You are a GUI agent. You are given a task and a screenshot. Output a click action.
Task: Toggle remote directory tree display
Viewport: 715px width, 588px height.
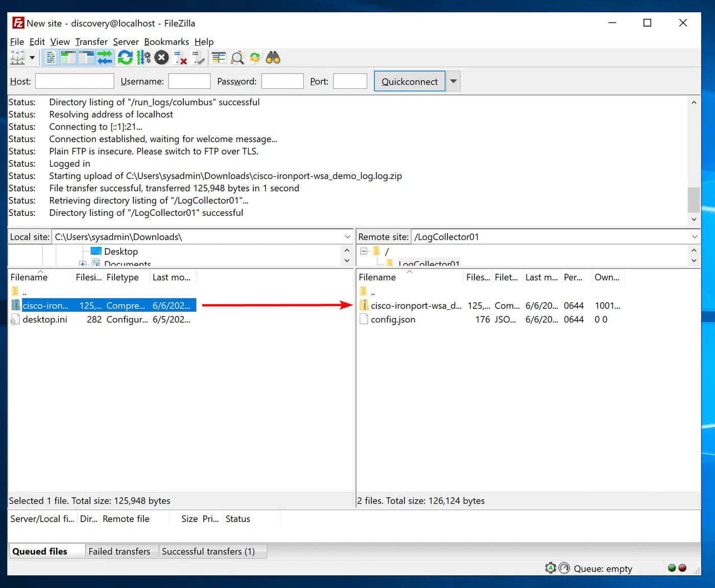[x=86, y=58]
